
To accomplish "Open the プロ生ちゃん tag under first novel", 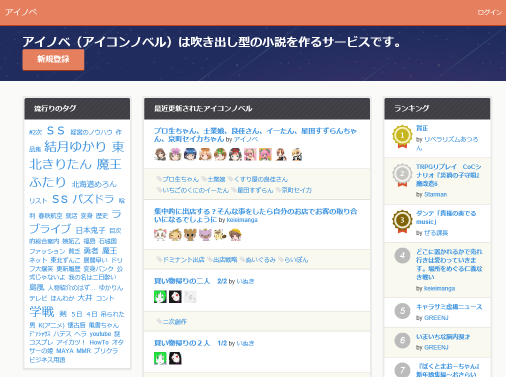I will (178, 179).
